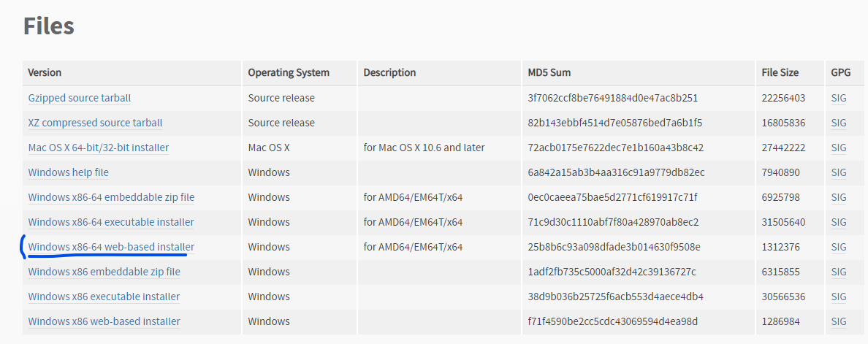Click 'Source release' in the XZ tarball row
Screen dimensions: 868x344
coord(281,123)
